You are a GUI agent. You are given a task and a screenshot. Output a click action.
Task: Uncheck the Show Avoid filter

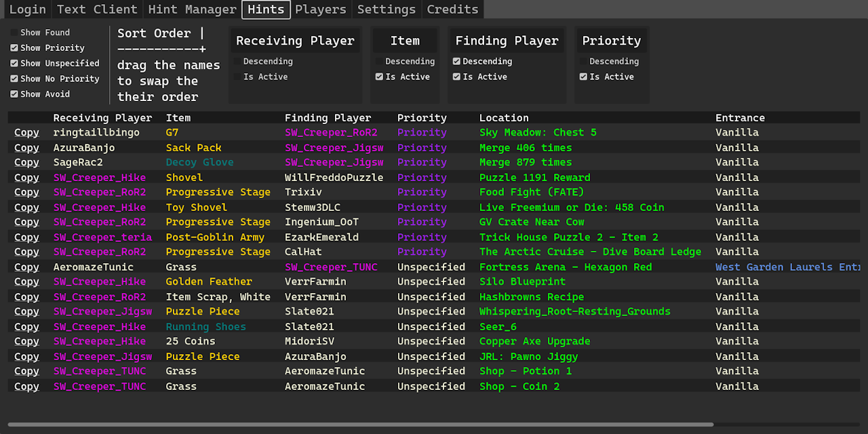(x=14, y=94)
